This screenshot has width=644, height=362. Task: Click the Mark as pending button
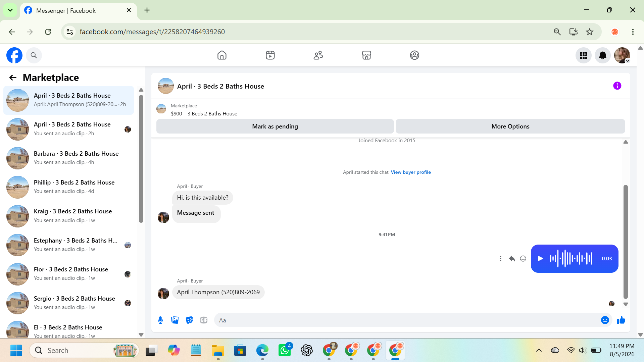point(275,126)
